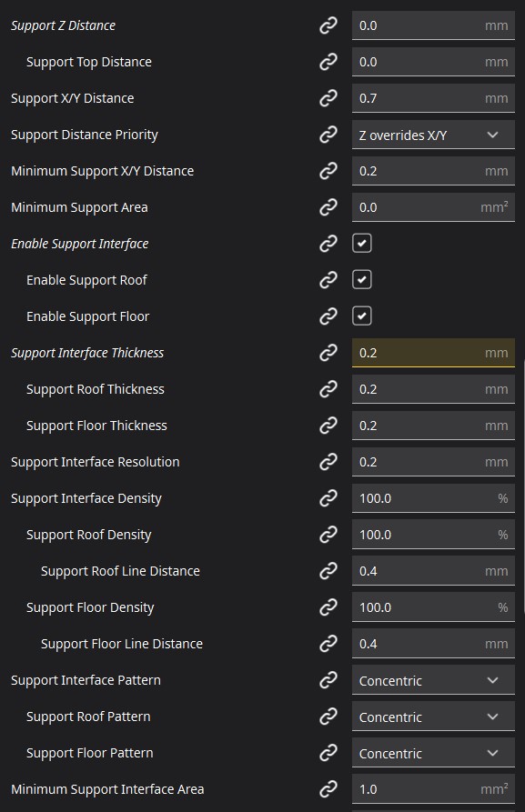525x812 pixels.
Task: Open the Support Floor Pattern dropdown
Action: tap(432, 753)
